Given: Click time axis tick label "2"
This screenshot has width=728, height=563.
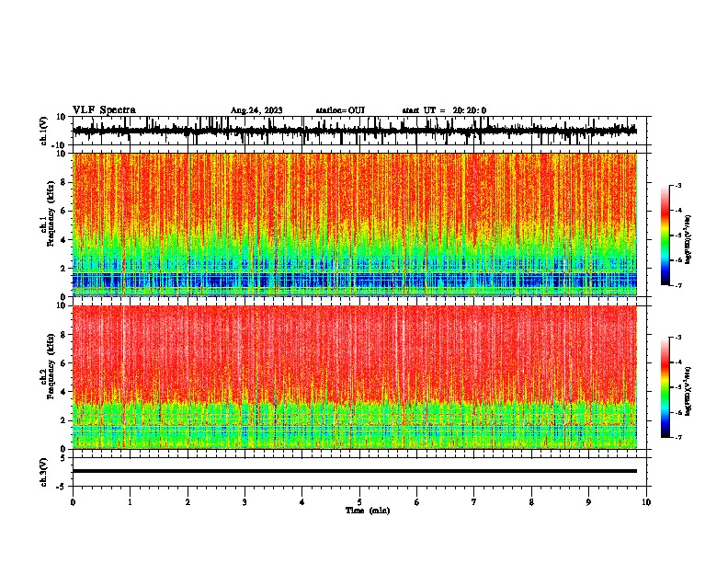Looking at the screenshot, I should pyautogui.click(x=188, y=502).
